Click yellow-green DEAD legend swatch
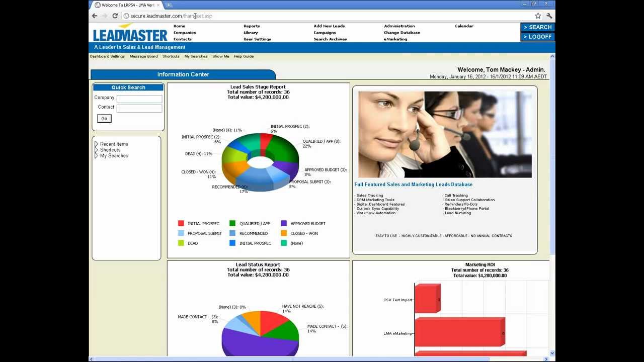The height and width of the screenshot is (362, 644). point(181,243)
